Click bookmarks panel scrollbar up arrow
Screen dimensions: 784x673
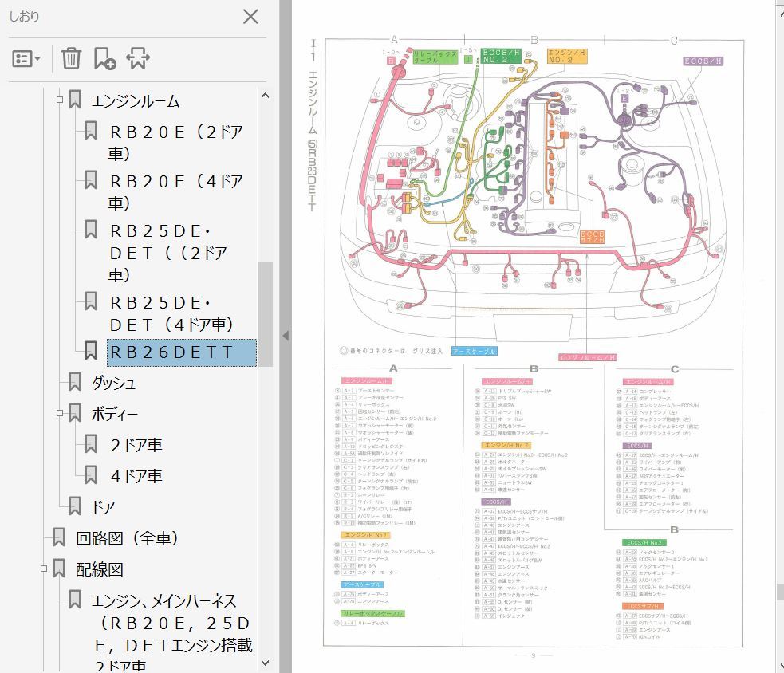[265, 96]
